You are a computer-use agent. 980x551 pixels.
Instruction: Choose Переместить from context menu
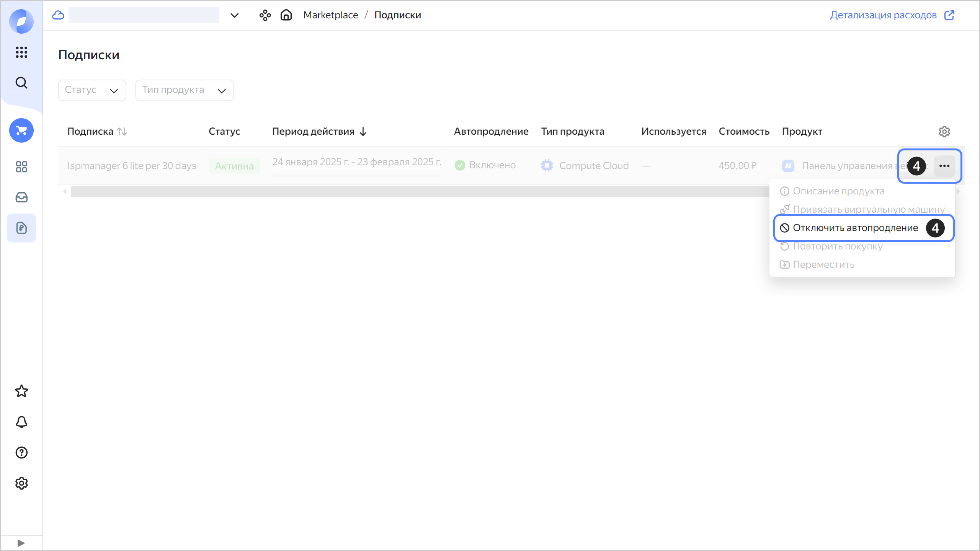pos(823,265)
